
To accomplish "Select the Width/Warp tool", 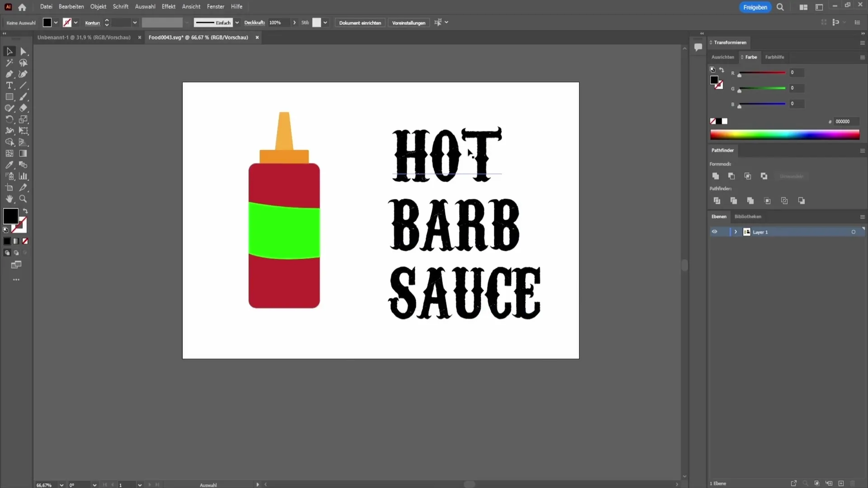I will pos(9,131).
